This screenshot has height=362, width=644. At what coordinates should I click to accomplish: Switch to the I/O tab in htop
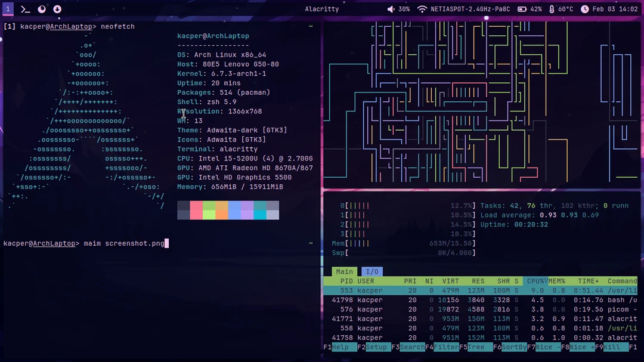pyautogui.click(x=371, y=271)
